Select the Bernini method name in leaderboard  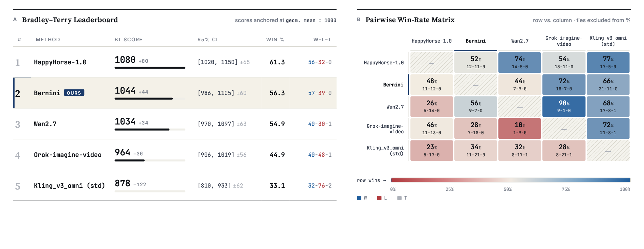pyautogui.click(x=47, y=93)
